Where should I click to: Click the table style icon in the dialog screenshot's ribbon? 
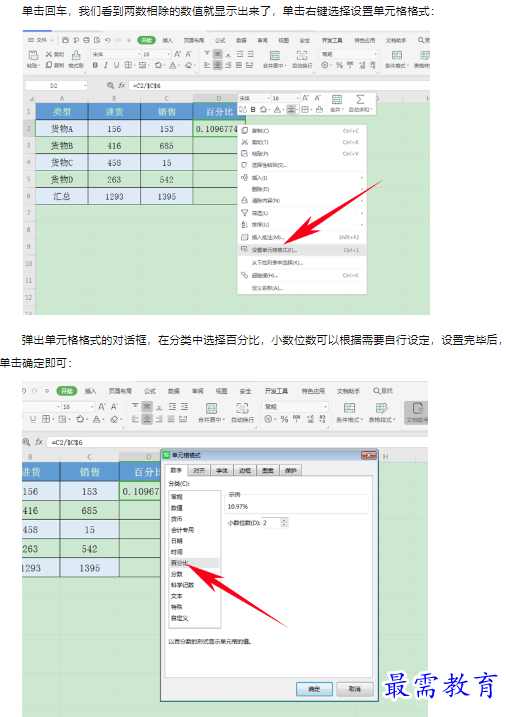click(382, 408)
